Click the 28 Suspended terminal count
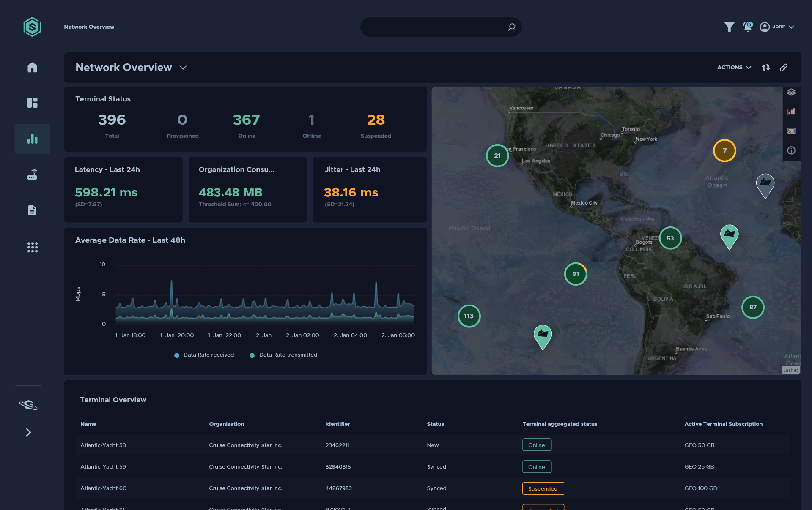Image resolution: width=812 pixels, height=510 pixels. tap(376, 120)
